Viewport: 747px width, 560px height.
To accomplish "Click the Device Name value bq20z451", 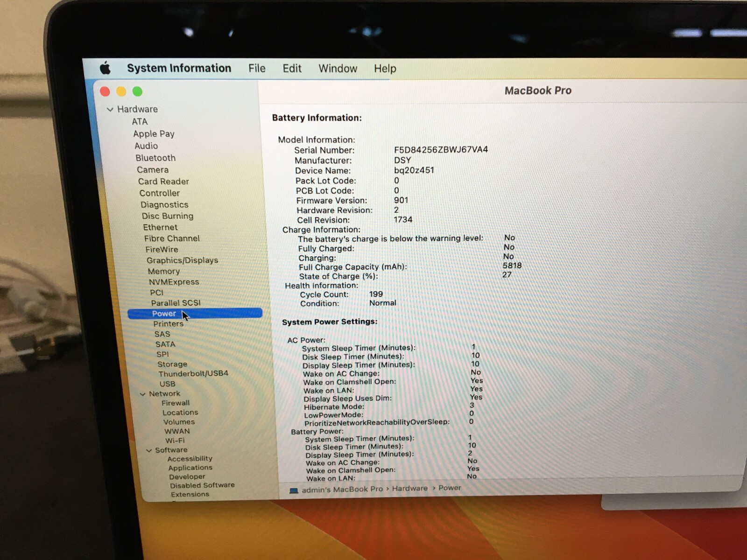I will [414, 170].
